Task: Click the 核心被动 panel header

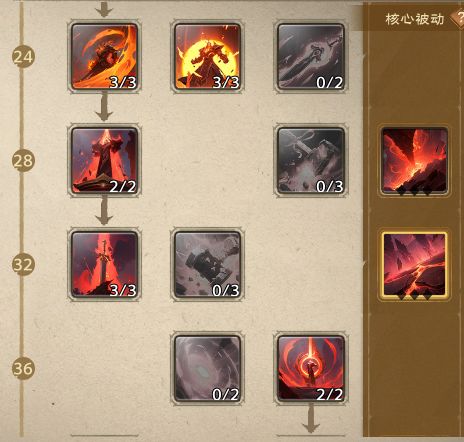Action: 415,19
